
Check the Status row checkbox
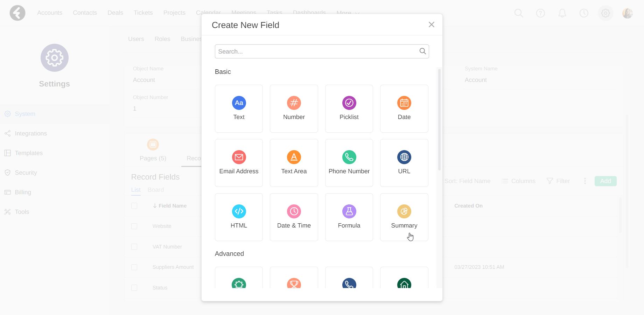click(x=134, y=288)
